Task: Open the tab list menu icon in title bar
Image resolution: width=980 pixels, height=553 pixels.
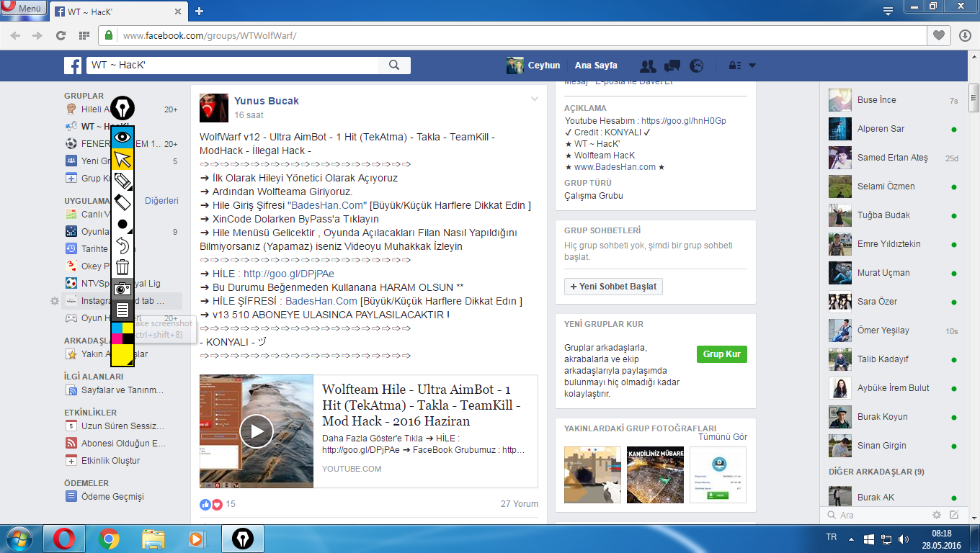Action: [x=888, y=10]
